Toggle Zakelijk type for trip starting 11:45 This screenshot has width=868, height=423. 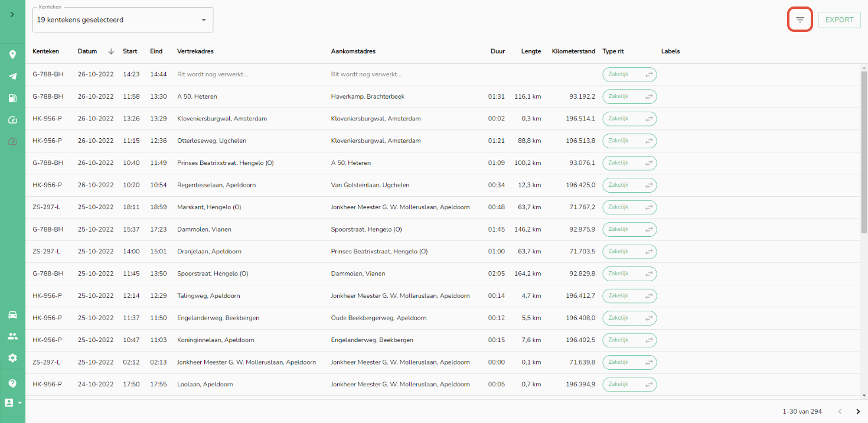coord(629,274)
